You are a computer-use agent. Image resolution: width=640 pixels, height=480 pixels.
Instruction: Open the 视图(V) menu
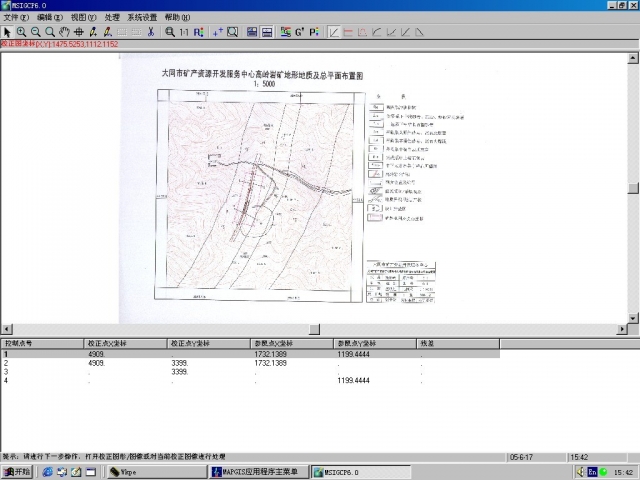[84, 18]
